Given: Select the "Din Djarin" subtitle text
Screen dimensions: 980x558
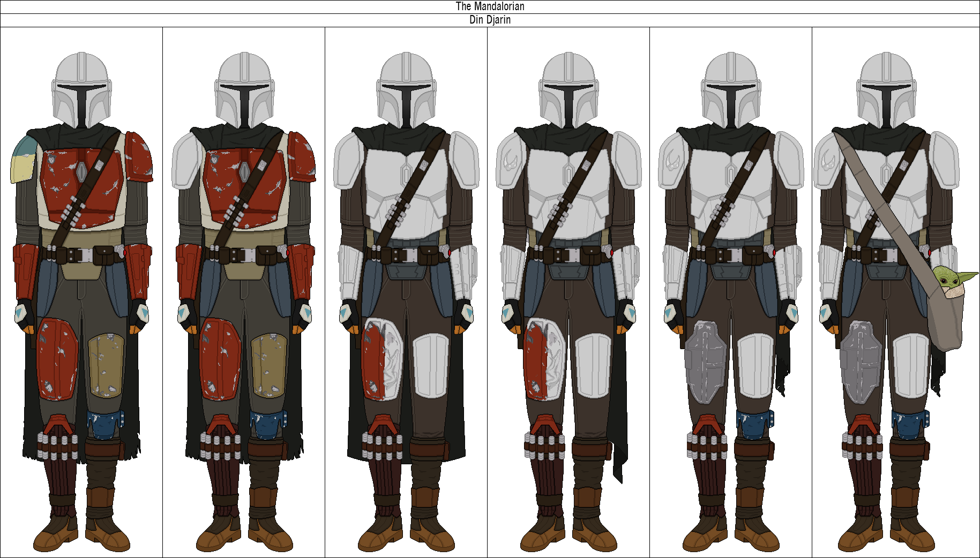Looking at the screenshot, I should point(490,20).
